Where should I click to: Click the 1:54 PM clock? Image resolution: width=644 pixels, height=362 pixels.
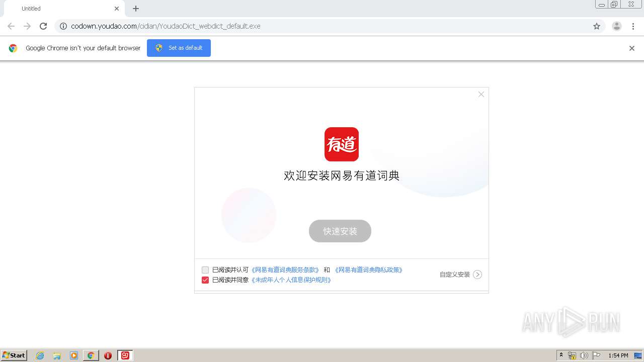tap(618, 355)
